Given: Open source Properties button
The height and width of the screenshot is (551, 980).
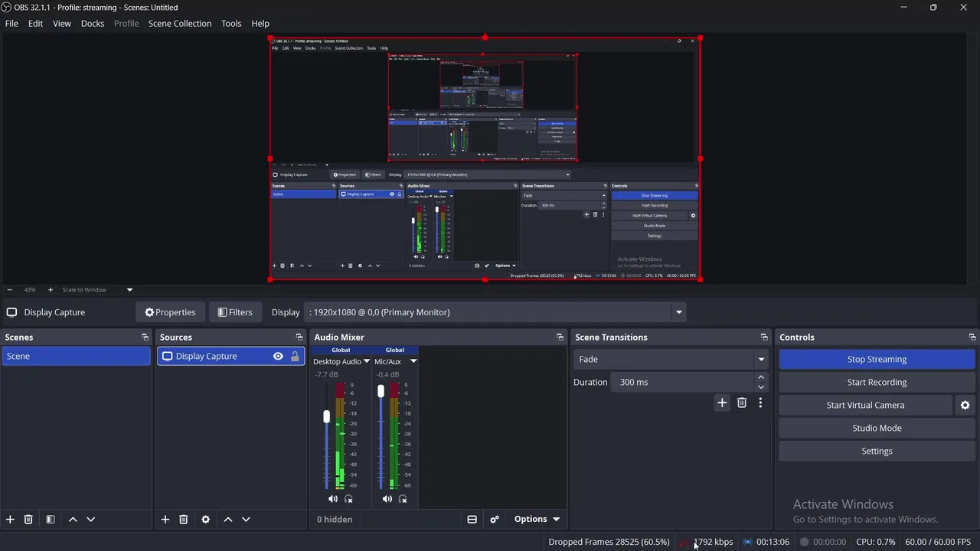Looking at the screenshot, I should coord(170,312).
